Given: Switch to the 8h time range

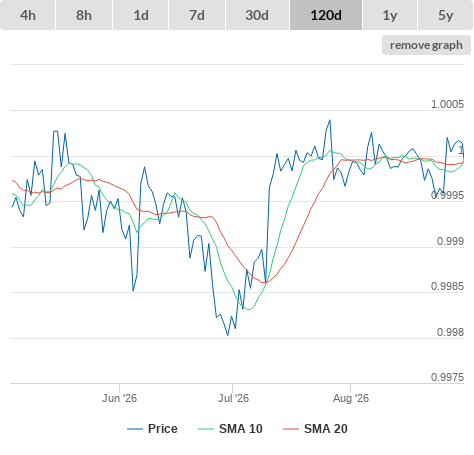Looking at the screenshot, I should click(x=84, y=15).
